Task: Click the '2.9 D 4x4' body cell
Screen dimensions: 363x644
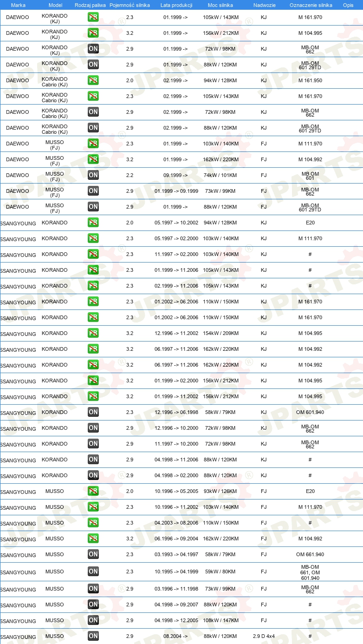Action: pos(264,636)
